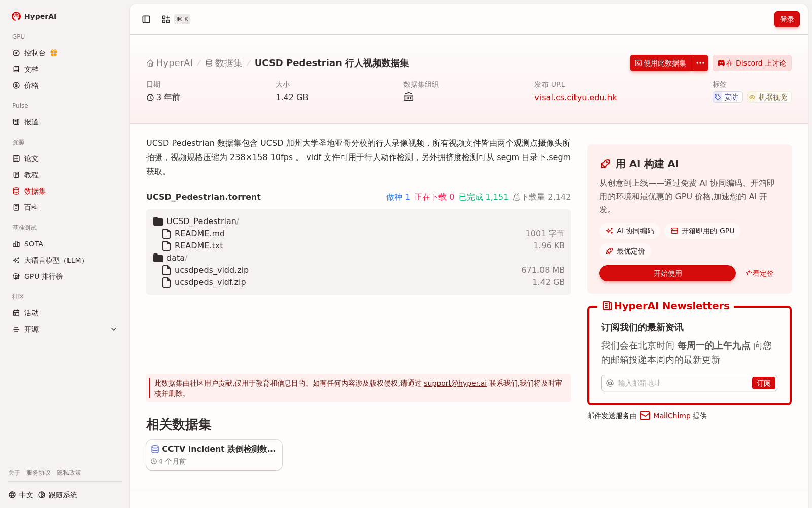Open 教程 in the sidebar
Viewport: 812px width, 508px height.
[31, 175]
